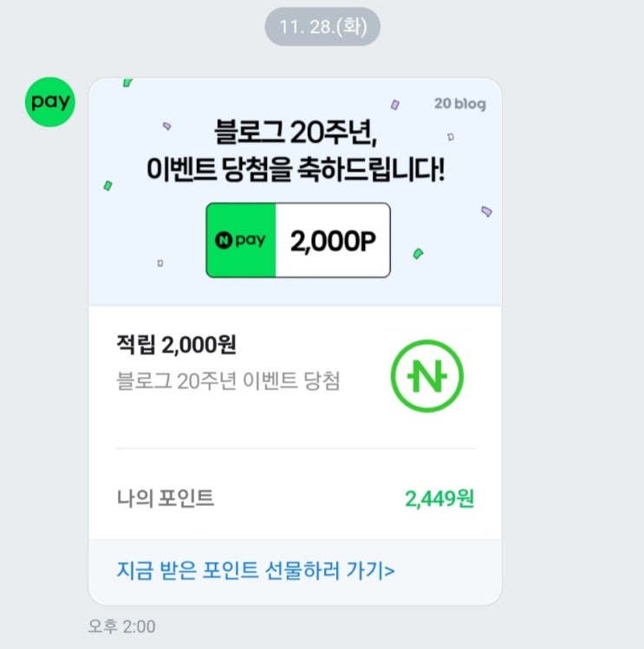The image size is (644, 649).
Task: Tap the green N point coin icon
Action: coord(427,376)
